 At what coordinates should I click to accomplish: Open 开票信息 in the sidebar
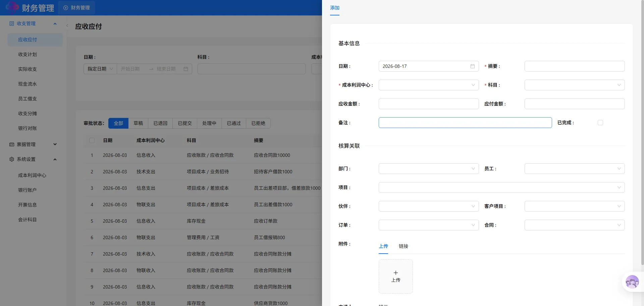[x=35, y=205]
